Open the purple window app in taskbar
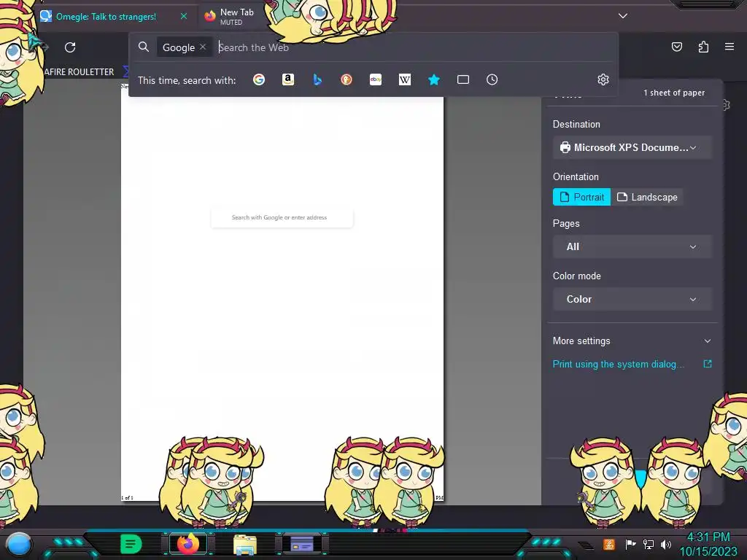 (x=302, y=544)
